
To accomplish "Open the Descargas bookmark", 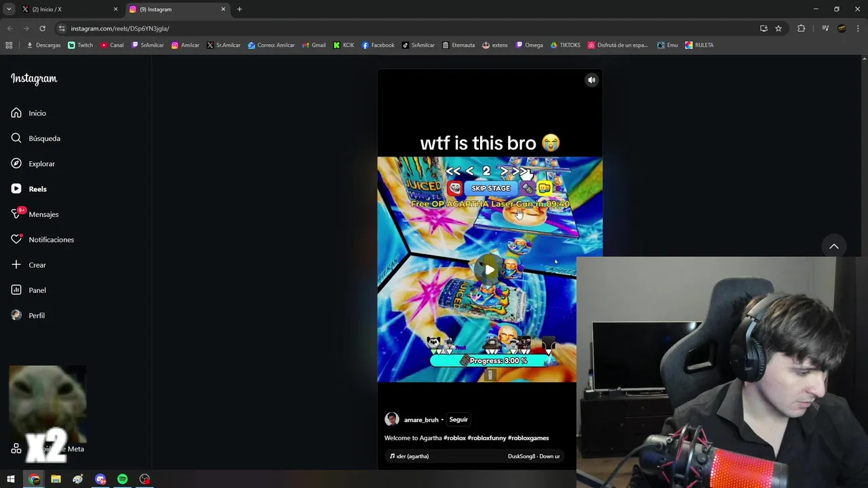I will click(43, 45).
